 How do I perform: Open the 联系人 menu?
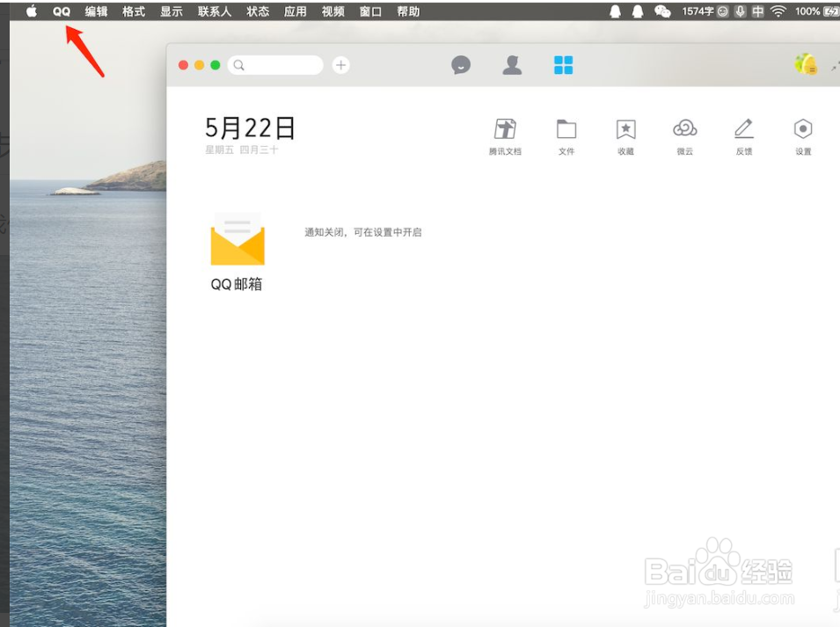click(215, 11)
